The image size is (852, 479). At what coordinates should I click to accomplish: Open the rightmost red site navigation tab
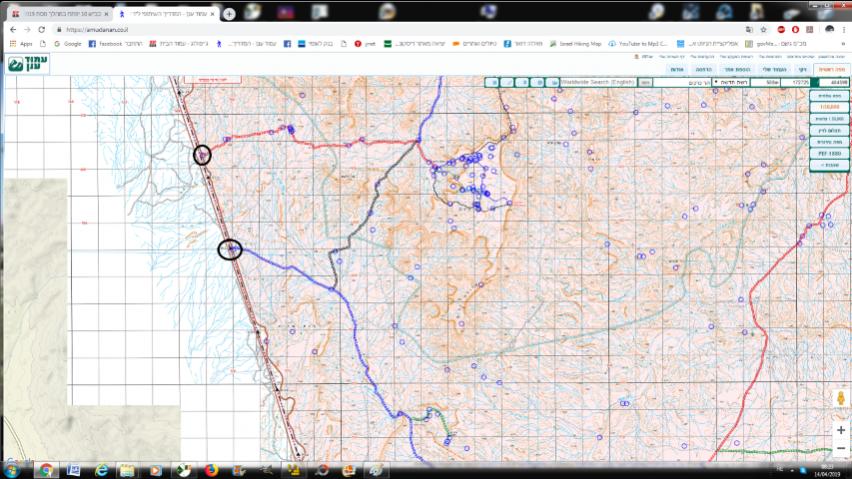point(831,69)
